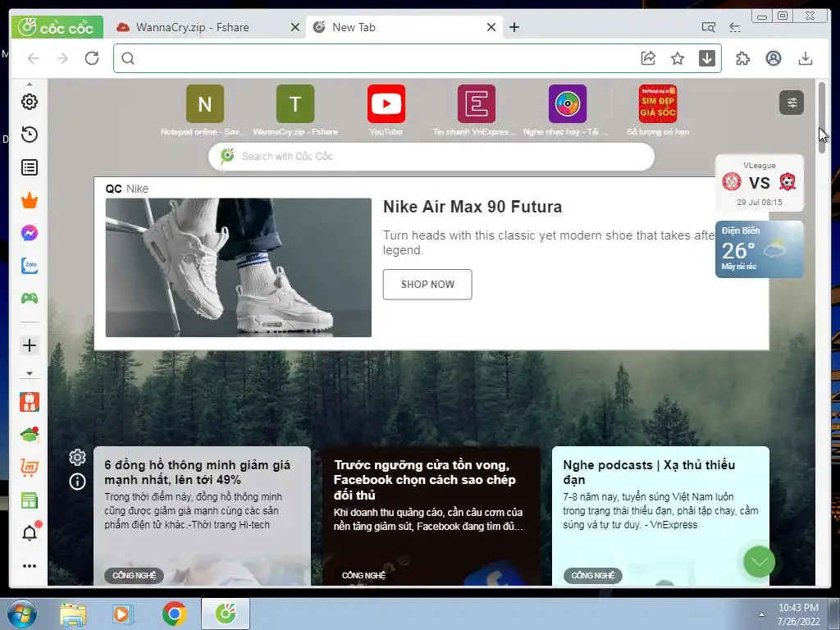
Task: Open the newsfeed info icon
Action: tap(77, 482)
